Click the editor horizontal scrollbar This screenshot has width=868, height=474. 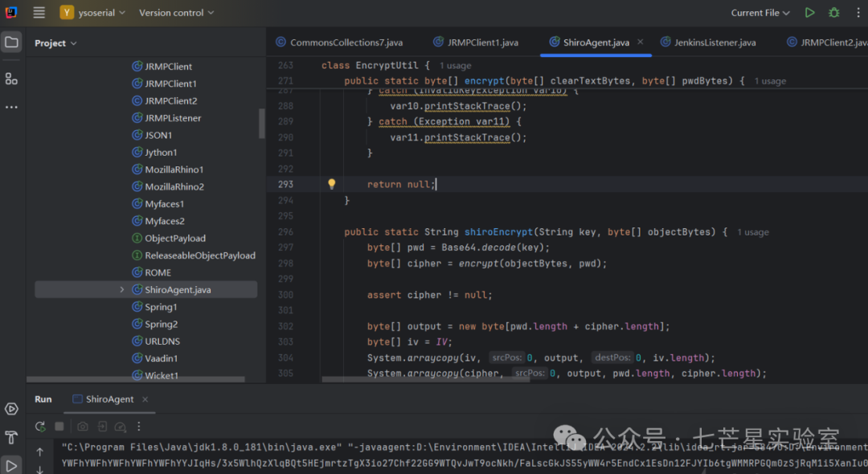coord(426,379)
